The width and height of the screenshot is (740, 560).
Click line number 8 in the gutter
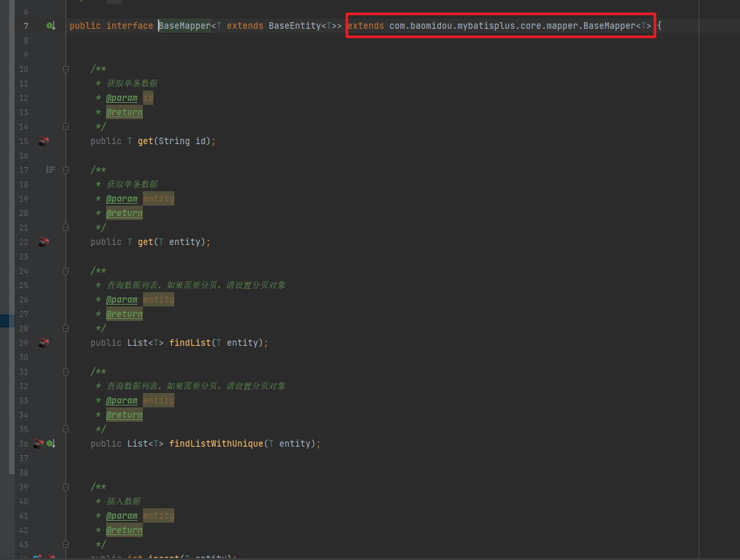tap(26, 40)
